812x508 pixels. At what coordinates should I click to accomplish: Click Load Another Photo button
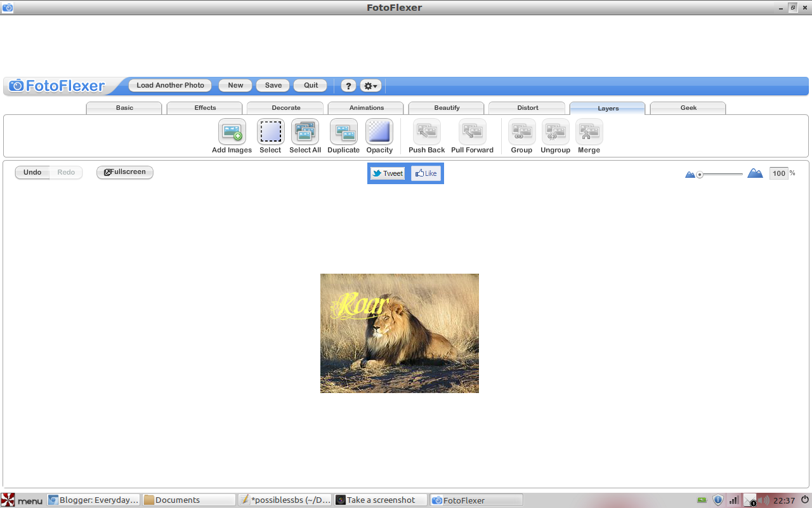171,85
